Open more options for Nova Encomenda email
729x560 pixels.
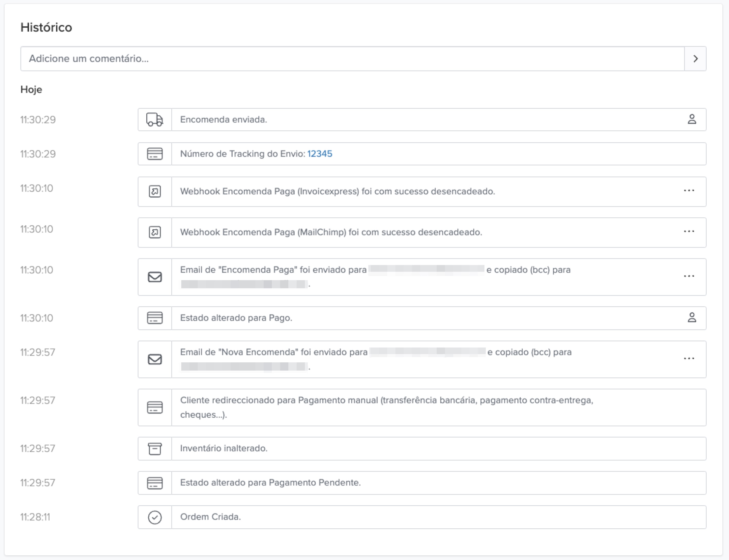click(x=689, y=359)
